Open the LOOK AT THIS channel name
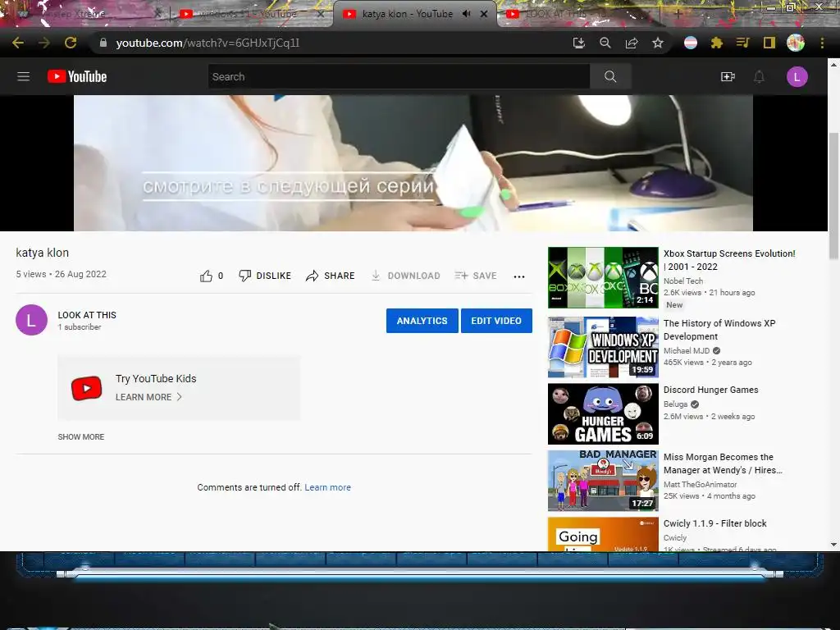This screenshot has height=630, width=840. coord(87,315)
